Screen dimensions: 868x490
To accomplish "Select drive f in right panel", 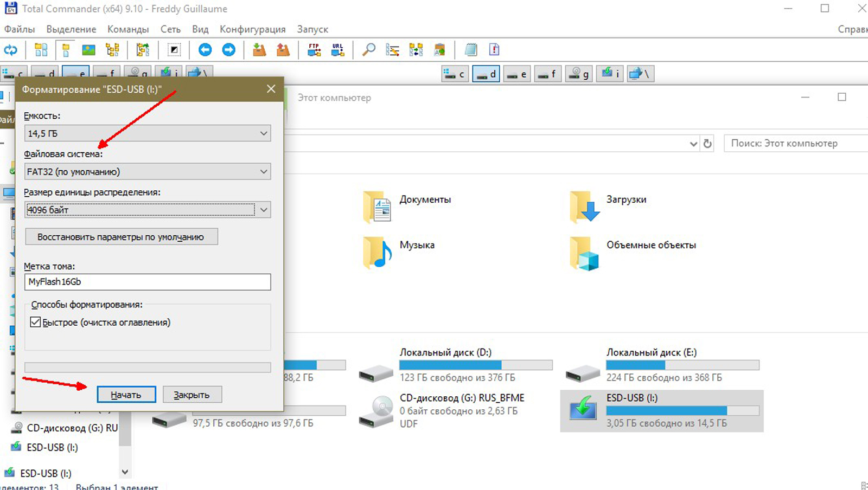I will point(547,74).
